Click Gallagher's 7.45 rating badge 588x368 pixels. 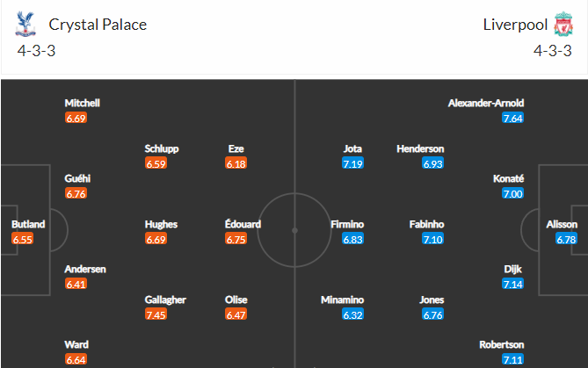pos(156,314)
